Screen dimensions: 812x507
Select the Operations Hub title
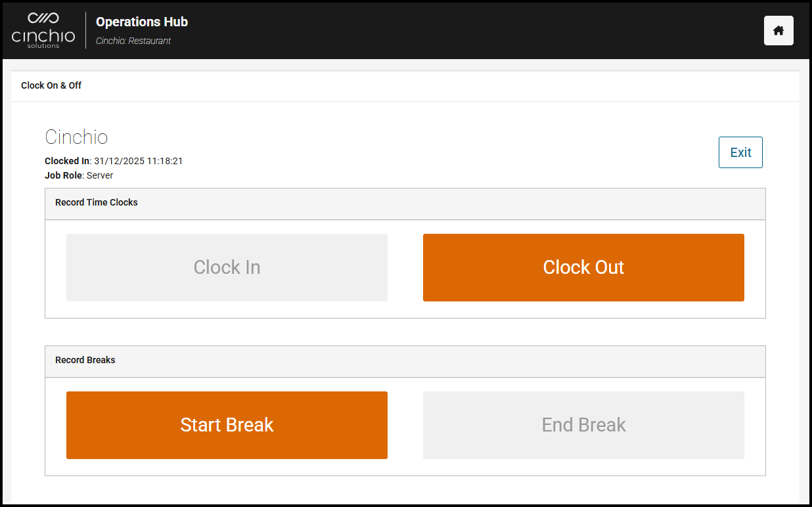click(x=142, y=22)
